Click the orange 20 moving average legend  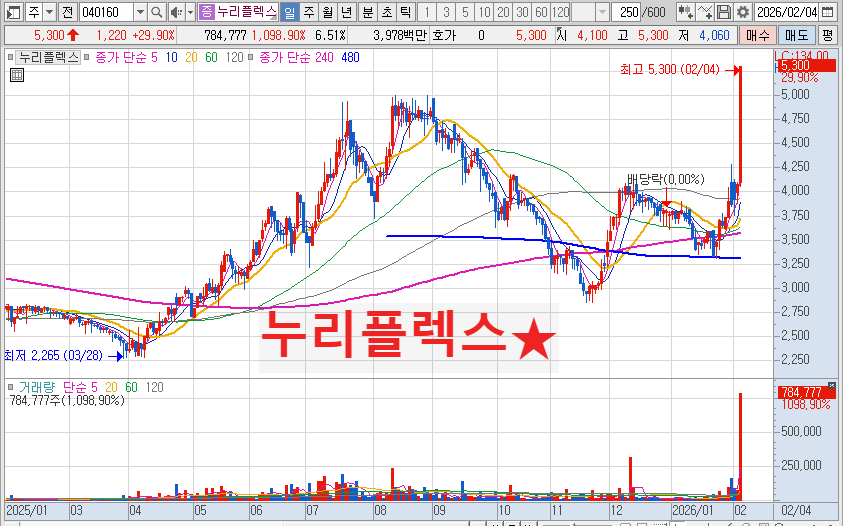click(191, 58)
